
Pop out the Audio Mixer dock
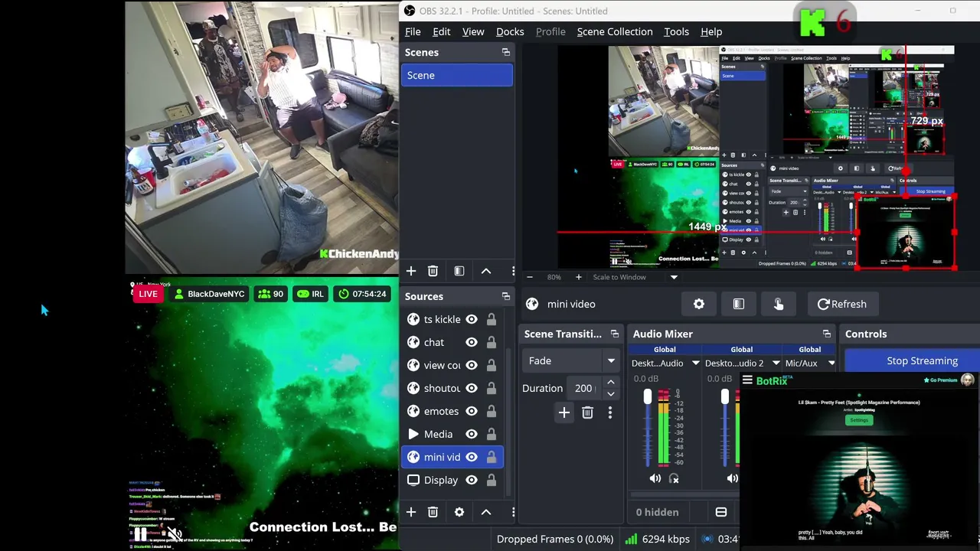click(827, 334)
